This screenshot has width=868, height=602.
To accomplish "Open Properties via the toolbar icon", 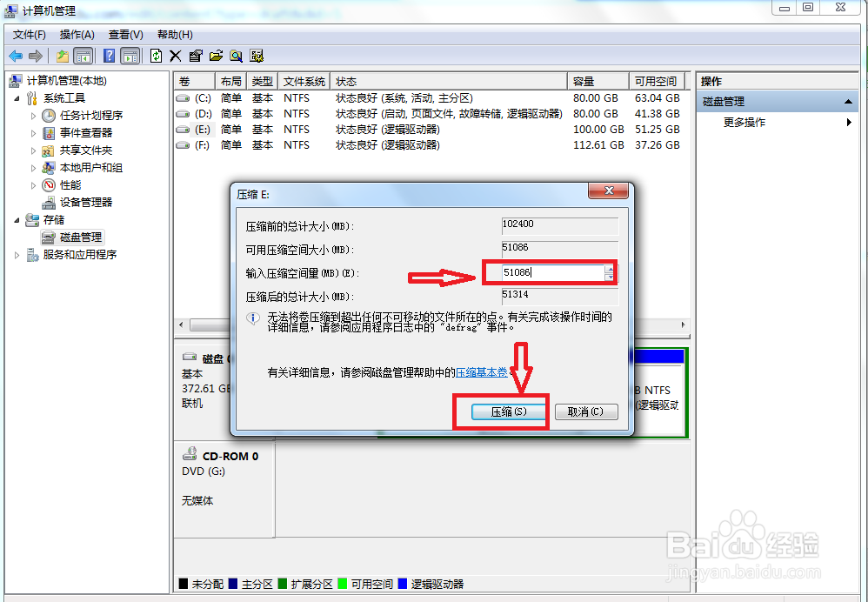I will tap(196, 56).
